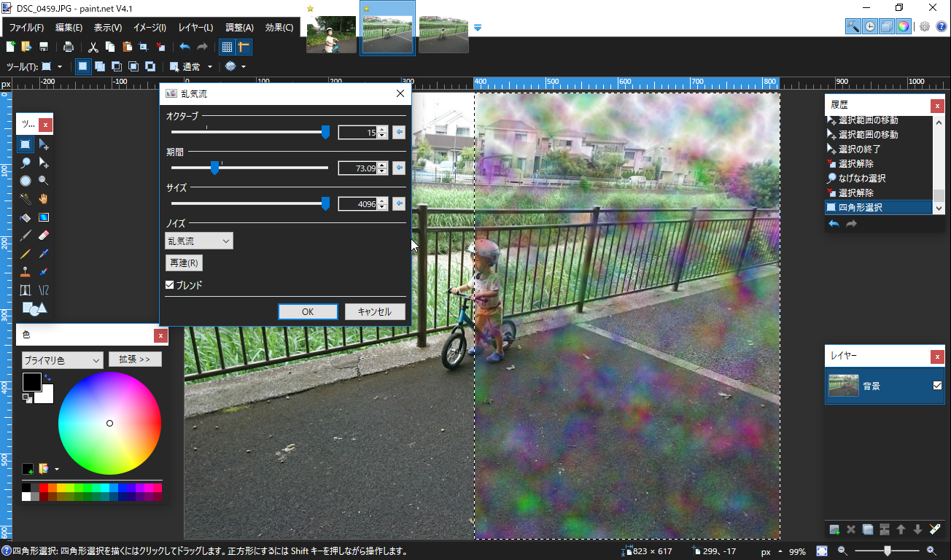Click the Crop to Selection toolbar icon
Image resolution: width=951 pixels, height=560 pixels.
click(144, 47)
